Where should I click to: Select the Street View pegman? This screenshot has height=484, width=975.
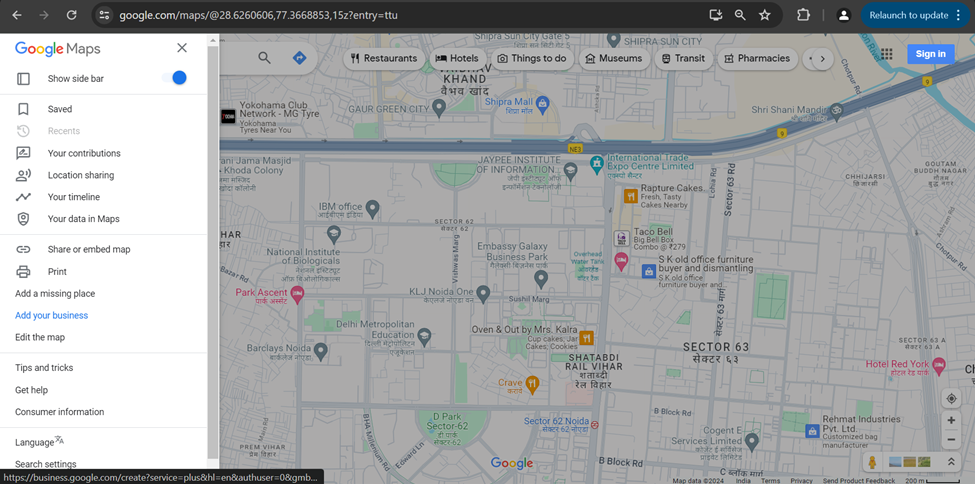pos(872,462)
